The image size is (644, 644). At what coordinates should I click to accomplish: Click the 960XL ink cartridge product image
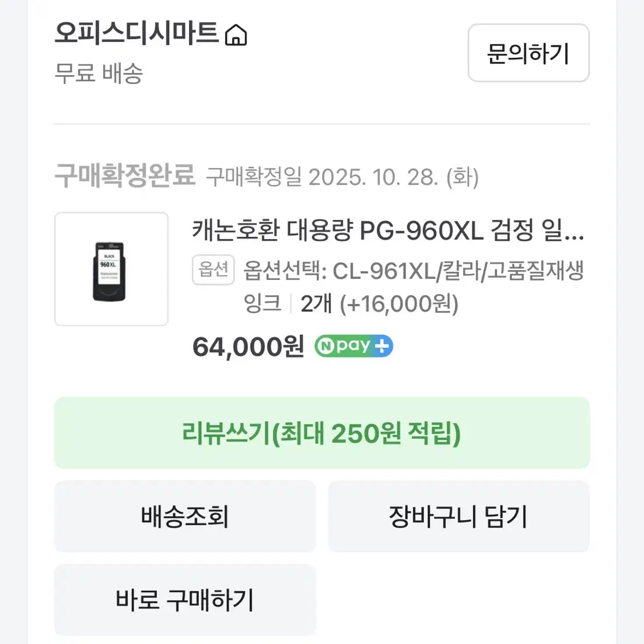111,269
